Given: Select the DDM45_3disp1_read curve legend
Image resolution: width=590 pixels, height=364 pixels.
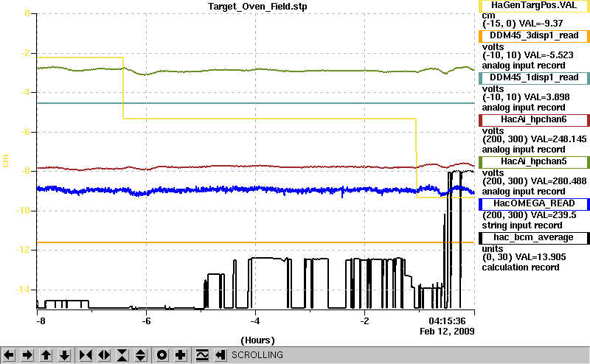Looking at the screenshot, I should coord(534,35).
